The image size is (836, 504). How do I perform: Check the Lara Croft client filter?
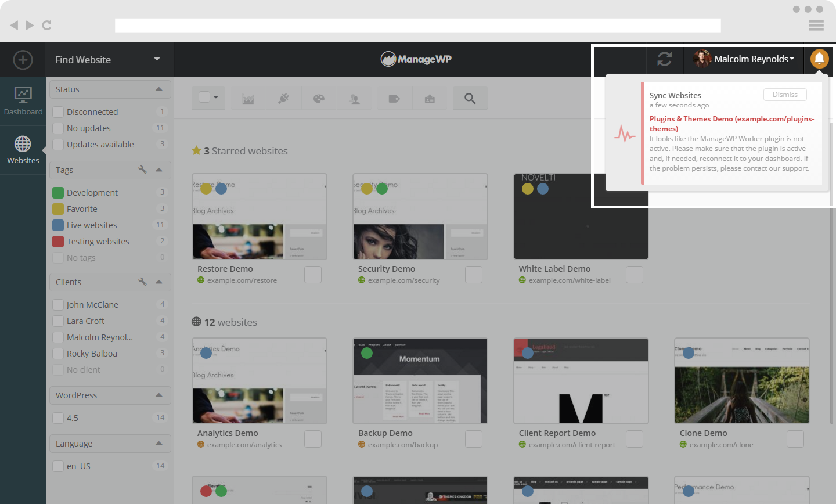(x=58, y=321)
